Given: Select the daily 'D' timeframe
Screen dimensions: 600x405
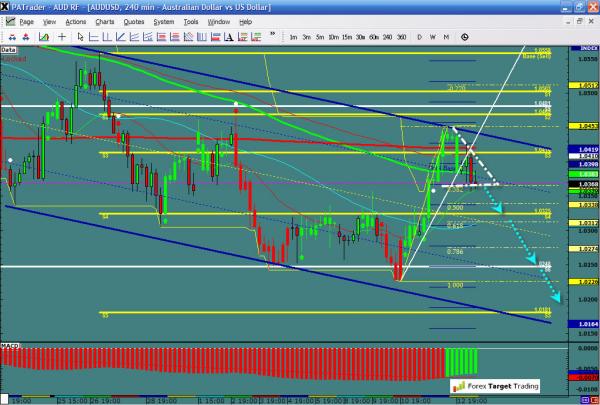Looking at the screenshot, I should coord(420,37).
